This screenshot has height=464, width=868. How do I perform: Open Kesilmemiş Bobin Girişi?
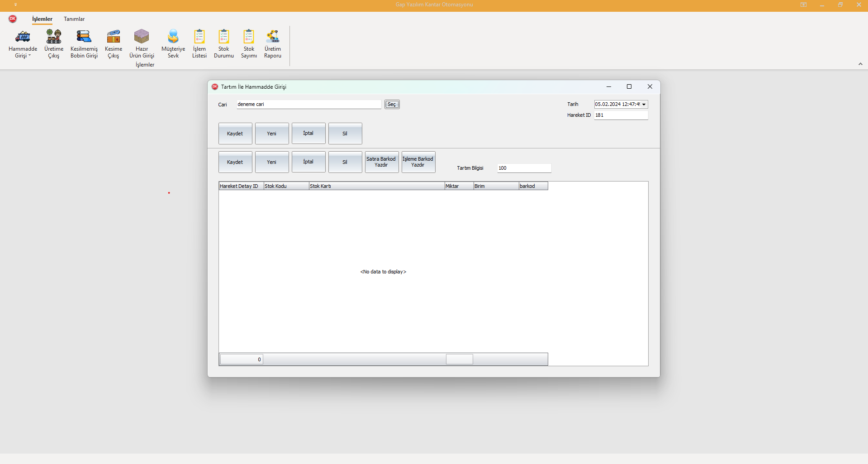(x=84, y=37)
